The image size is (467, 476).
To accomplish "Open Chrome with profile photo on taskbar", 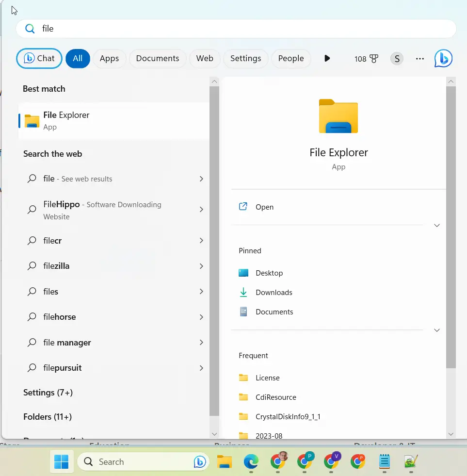I will [278, 461].
